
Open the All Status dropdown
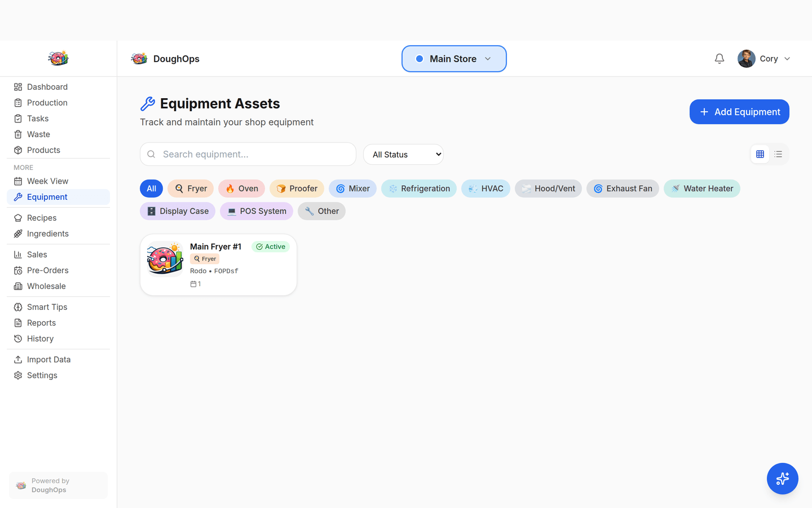click(x=403, y=154)
